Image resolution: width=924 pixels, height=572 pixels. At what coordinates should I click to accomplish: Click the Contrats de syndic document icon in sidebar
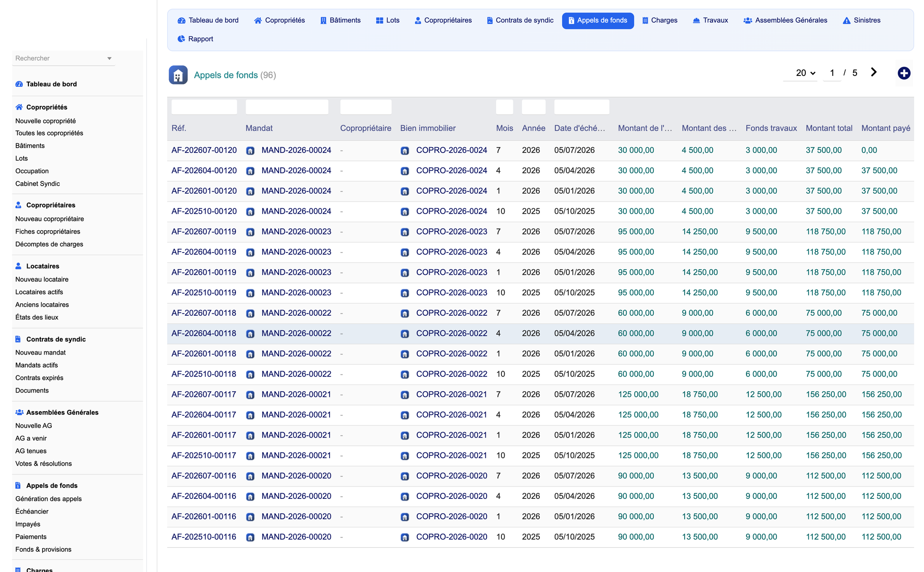[18, 339]
